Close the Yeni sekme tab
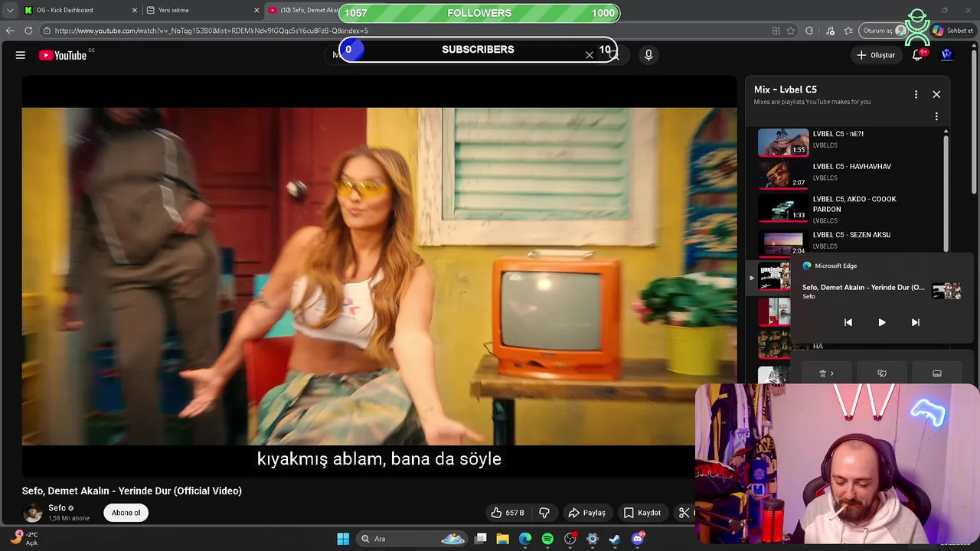The image size is (980, 551). (x=256, y=10)
